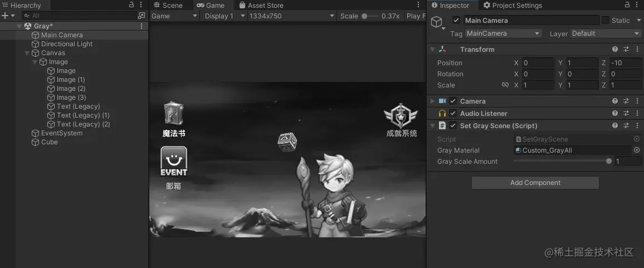Click Main Camera object type icon

tap(437, 22)
